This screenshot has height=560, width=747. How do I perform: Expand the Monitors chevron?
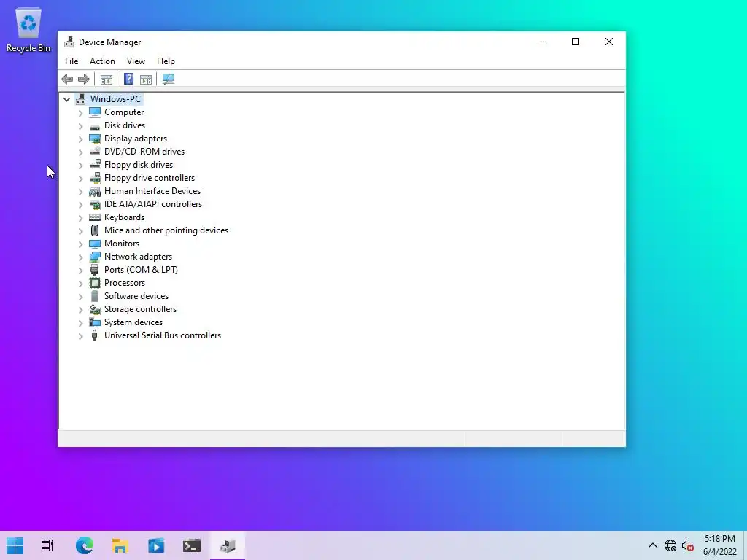coord(80,244)
